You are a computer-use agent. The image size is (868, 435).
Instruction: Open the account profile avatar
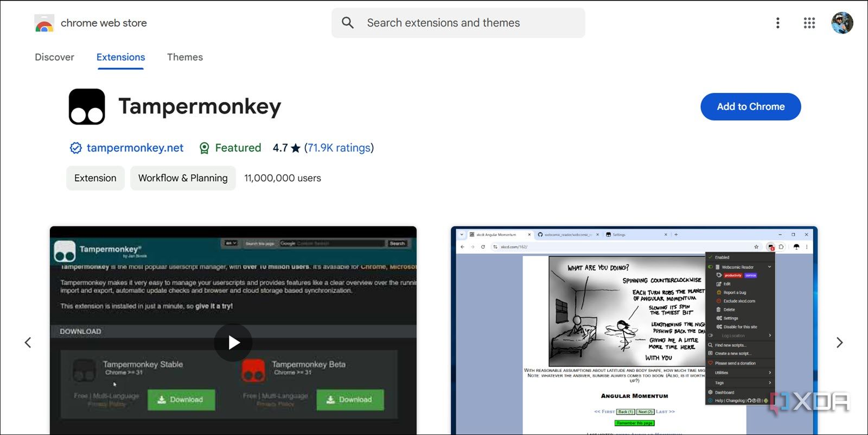click(x=842, y=23)
